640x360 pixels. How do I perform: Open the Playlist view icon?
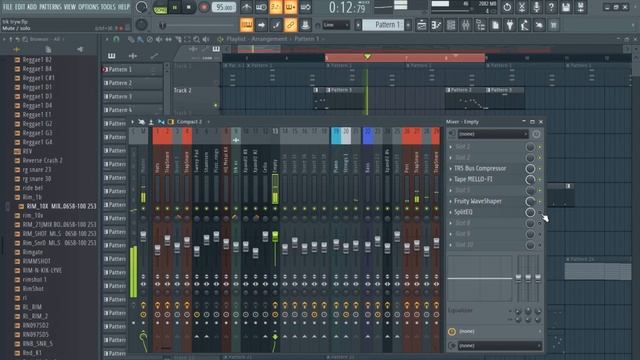pyautogui.click(x=422, y=25)
